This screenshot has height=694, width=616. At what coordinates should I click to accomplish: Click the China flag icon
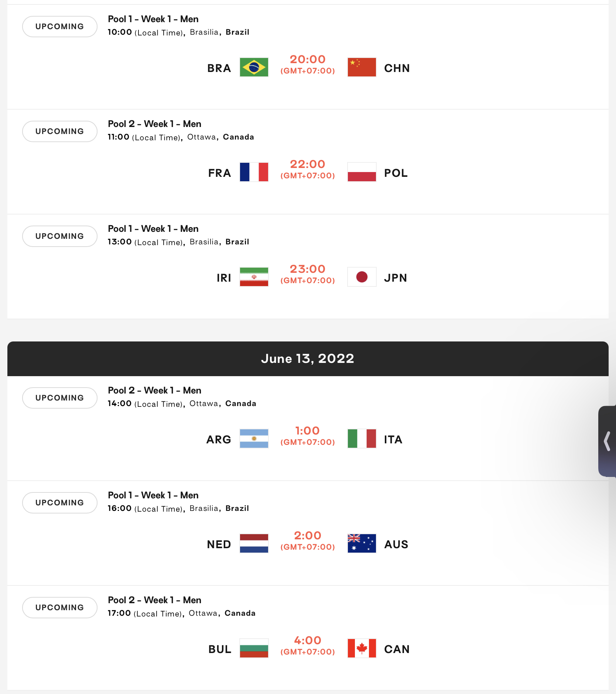pos(362,67)
